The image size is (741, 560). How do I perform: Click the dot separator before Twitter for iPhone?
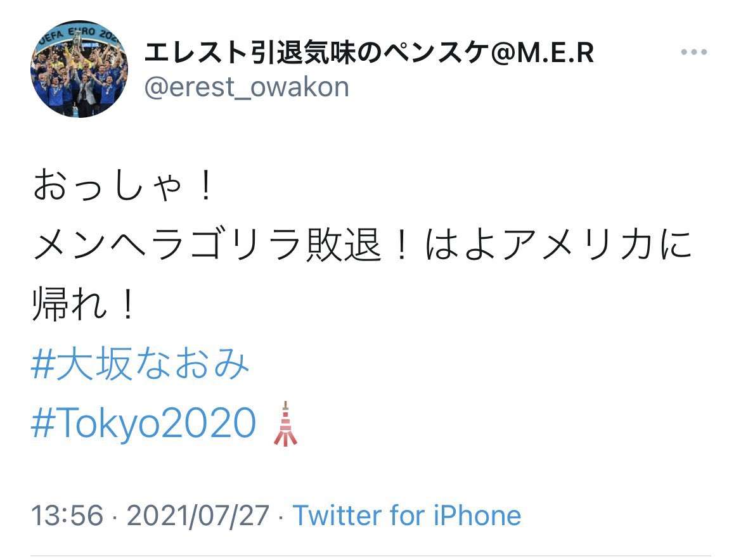tap(281, 516)
